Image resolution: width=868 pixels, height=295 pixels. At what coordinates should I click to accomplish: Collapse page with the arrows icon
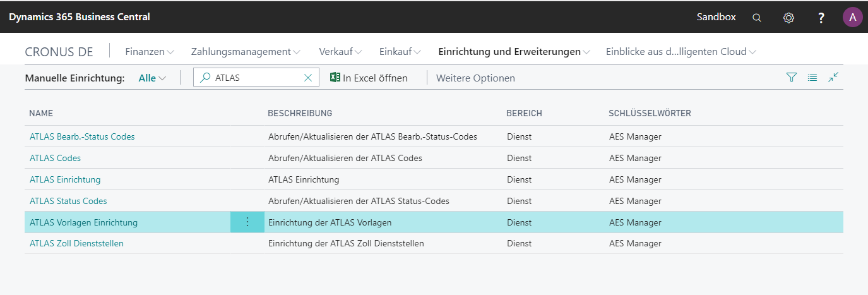click(x=833, y=77)
